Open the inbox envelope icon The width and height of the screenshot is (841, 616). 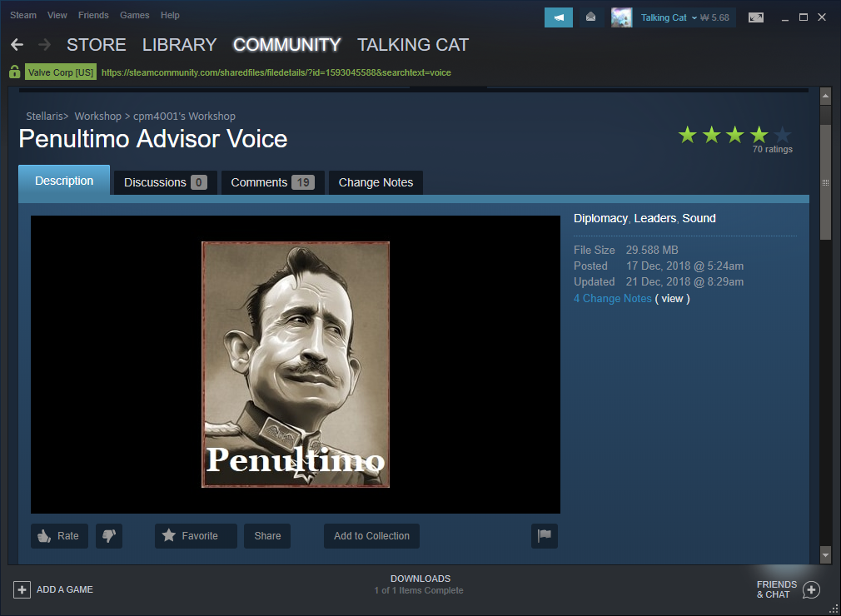(x=590, y=17)
